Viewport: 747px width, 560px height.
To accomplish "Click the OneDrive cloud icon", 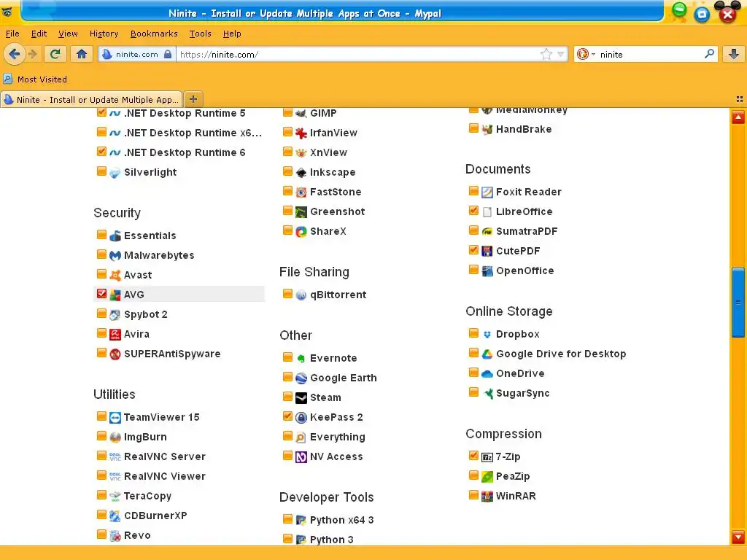I will tap(487, 374).
